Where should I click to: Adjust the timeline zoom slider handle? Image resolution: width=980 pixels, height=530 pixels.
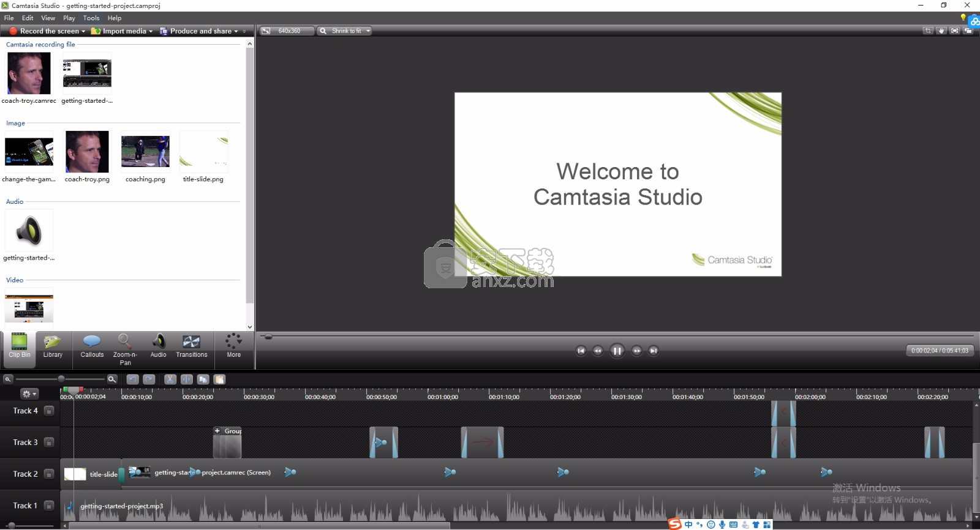click(61, 379)
